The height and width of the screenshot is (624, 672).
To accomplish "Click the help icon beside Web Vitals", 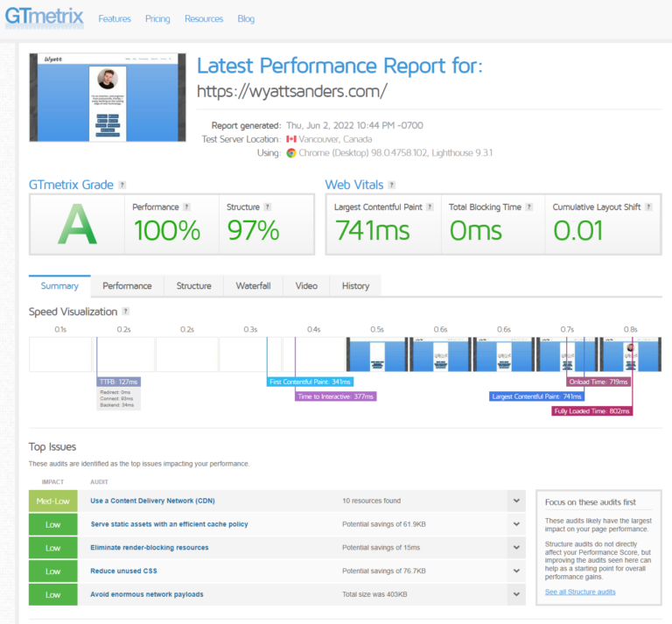I will [x=391, y=185].
